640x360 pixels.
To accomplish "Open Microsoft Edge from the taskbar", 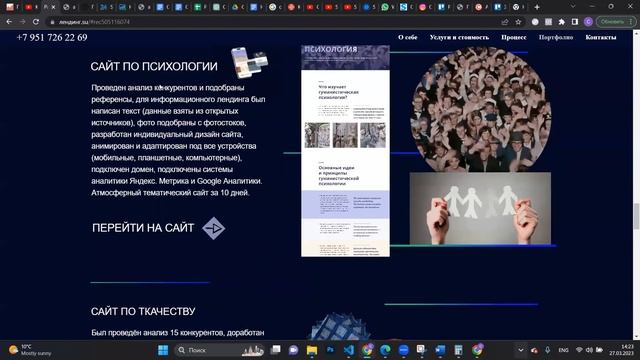I will click(x=385, y=350).
